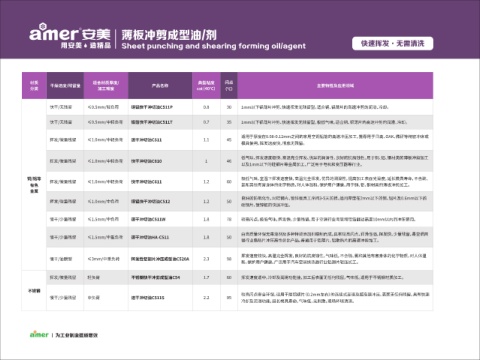The image size is (480, 360).
Task: Click the product name ending in C526A
Action: point(160,259)
